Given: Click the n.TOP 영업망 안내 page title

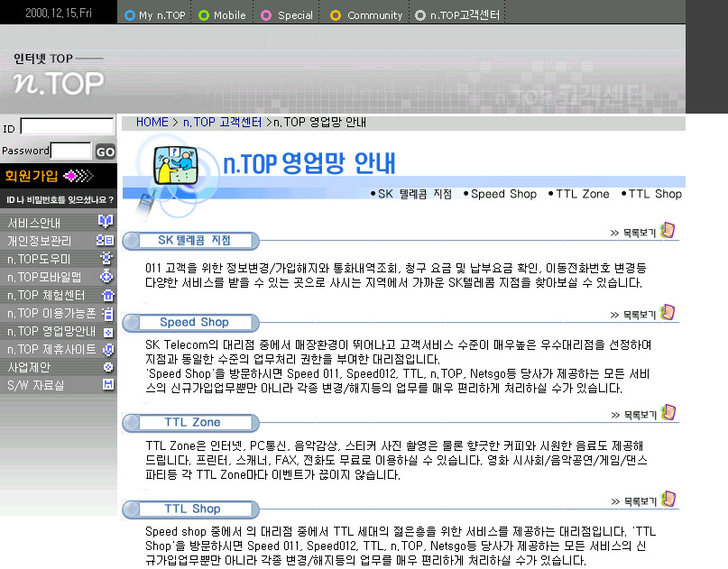Looking at the screenshot, I should pyautogui.click(x=309, y=163).
